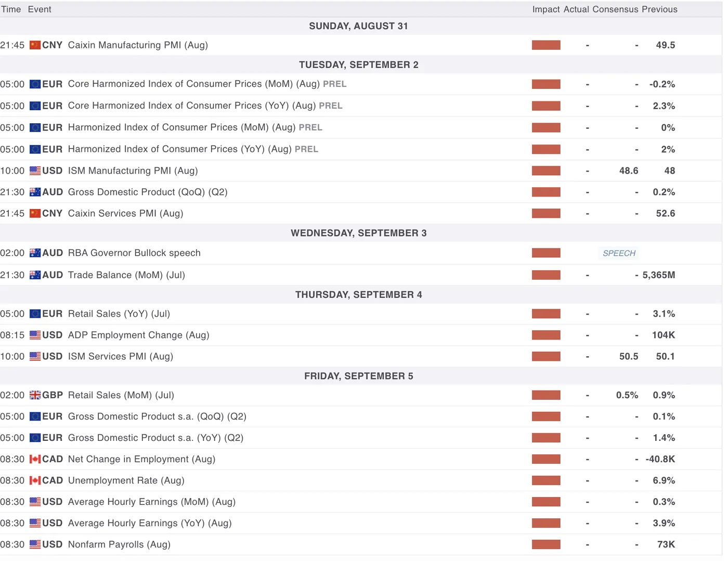Click the 48.6 consensus value for ISM Manufacturing
This screenshot has height=561, width=728.
628,171
